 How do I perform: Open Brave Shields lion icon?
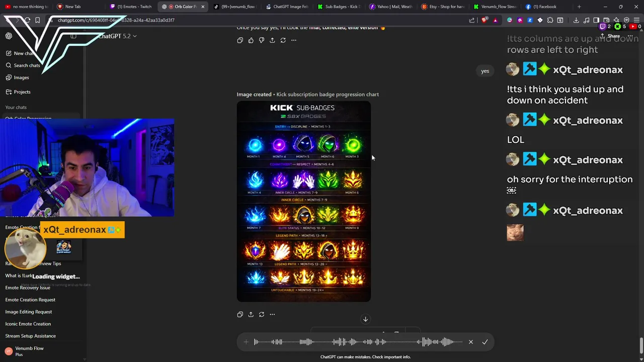(x=485, y=20)
